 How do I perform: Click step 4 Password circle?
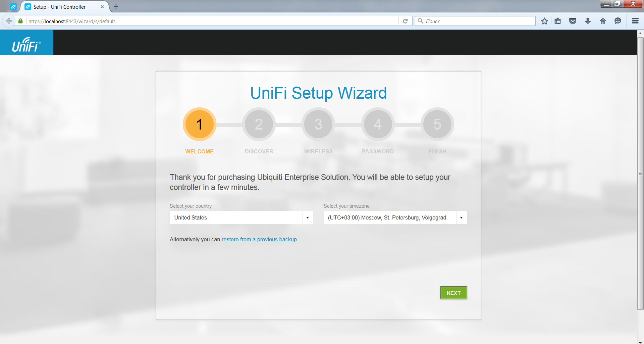[x=378, y=124]
